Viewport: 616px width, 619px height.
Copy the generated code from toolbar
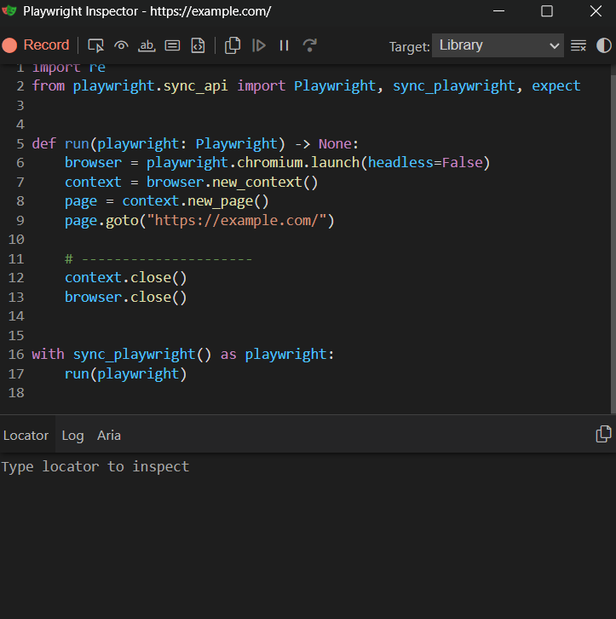pos(233,45)
